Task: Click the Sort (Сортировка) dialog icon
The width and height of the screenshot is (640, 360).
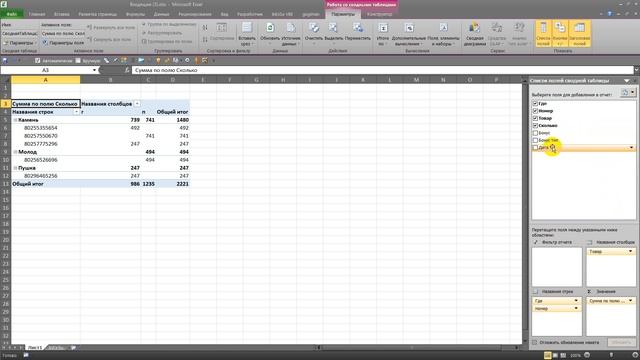Action: [x=222, y=28]
